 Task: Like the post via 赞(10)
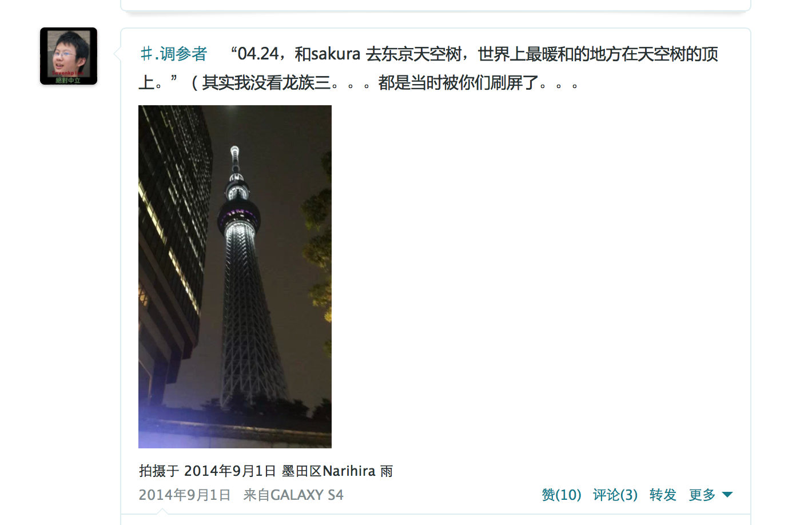tap(562, 495)
